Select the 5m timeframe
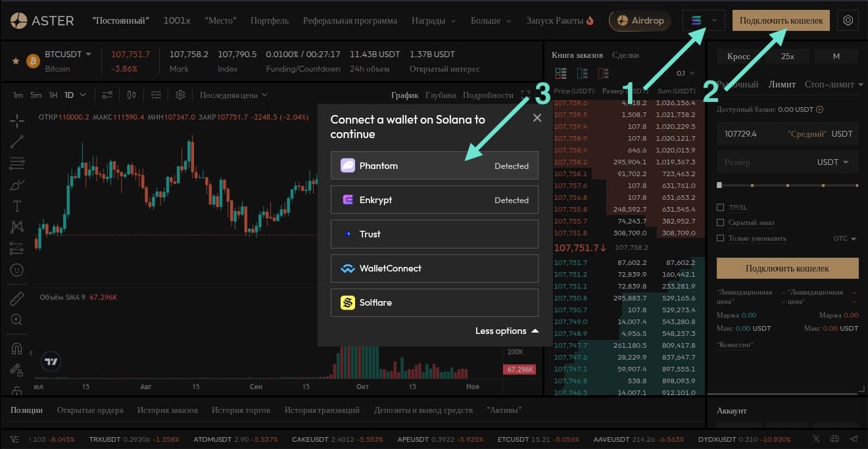 click(x=36, y=95)
